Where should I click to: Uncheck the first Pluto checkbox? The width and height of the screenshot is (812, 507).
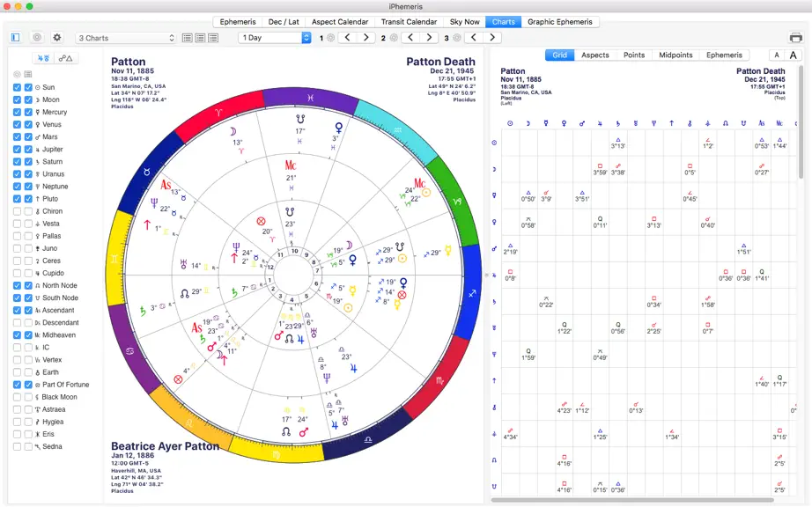coord(17,199)
